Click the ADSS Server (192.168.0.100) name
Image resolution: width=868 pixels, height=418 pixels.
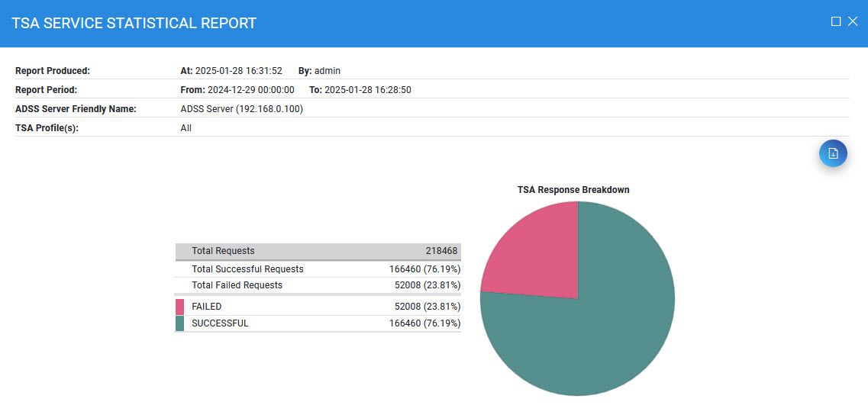[x=242, y=109]
